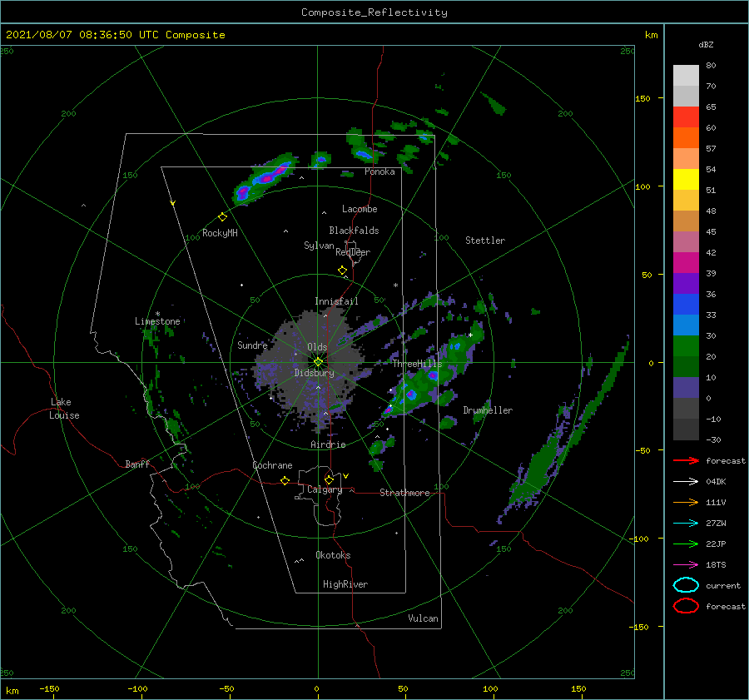Click the yellow diamond marker below RedDeer
749x700 pixels.
pos(342,271)
